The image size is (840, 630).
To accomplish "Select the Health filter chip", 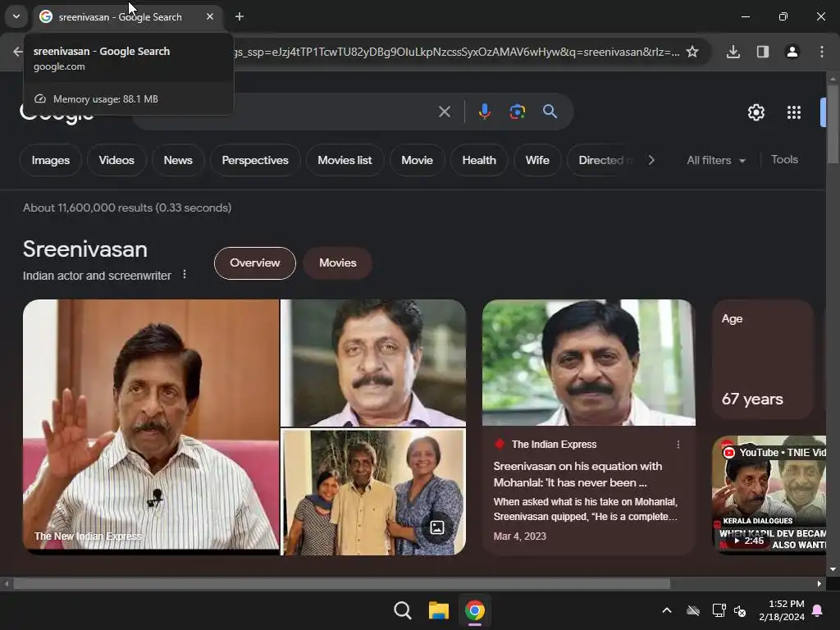I will [x=479, y=160].
